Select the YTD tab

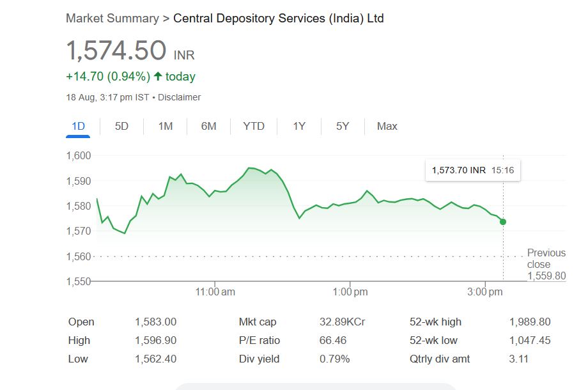coord(254,127)
